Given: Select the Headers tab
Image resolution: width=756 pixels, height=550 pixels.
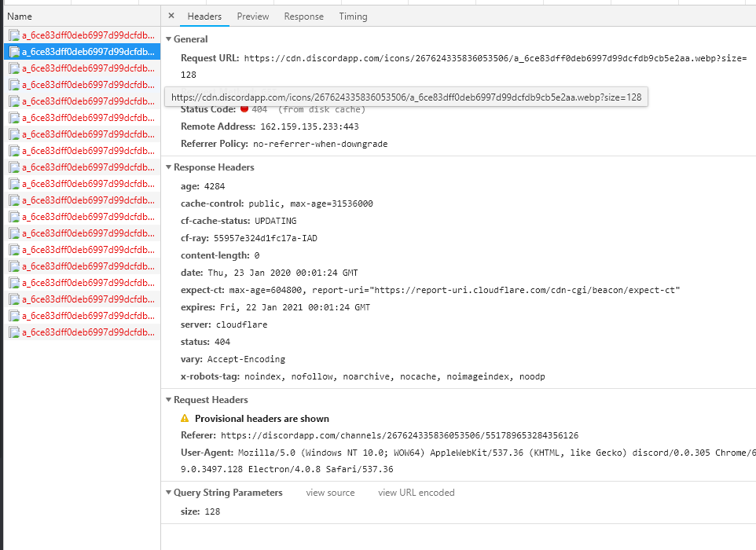Looking at the screenshot, I should (204, 16).
